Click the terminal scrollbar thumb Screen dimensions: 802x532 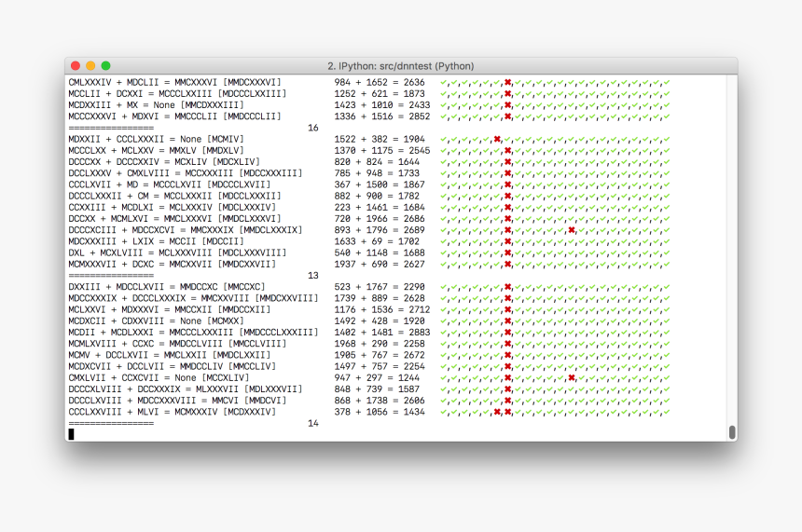pos(732,432)
